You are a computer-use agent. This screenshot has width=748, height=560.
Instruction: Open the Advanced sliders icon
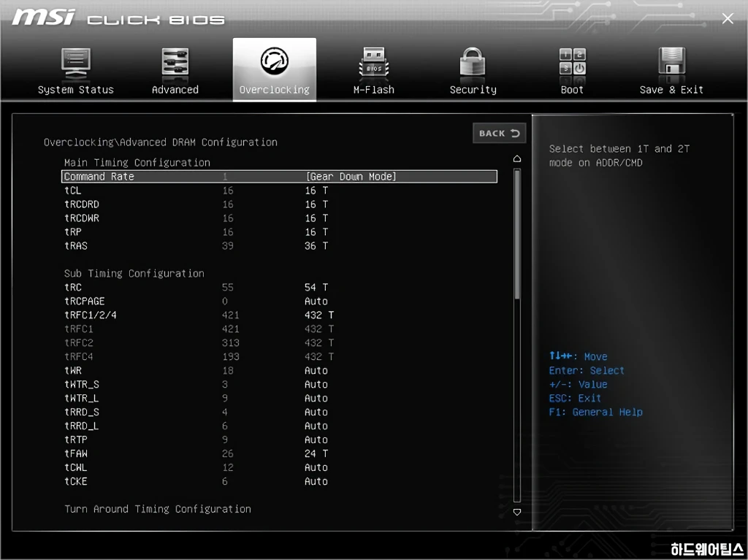175,63
